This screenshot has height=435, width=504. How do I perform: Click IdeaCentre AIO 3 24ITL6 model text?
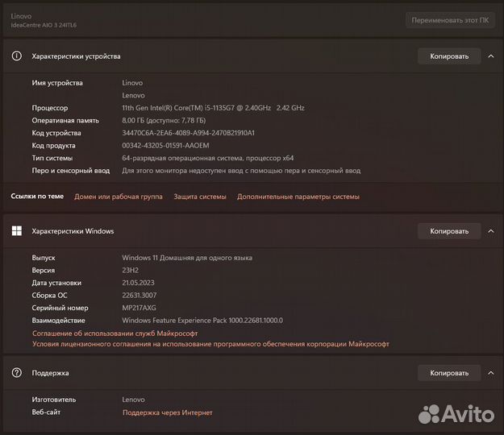pos(44,25)
